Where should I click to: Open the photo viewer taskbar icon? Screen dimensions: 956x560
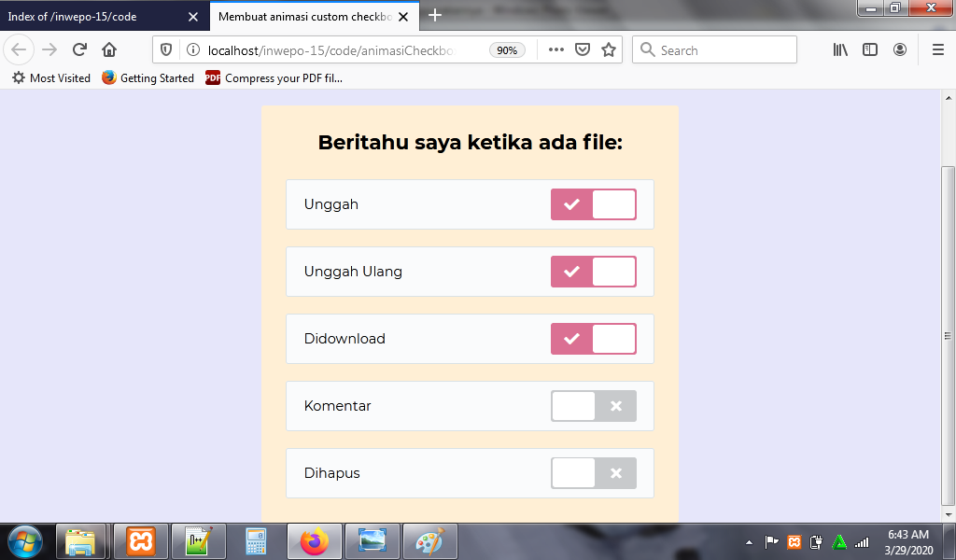(x=372, y=541)
